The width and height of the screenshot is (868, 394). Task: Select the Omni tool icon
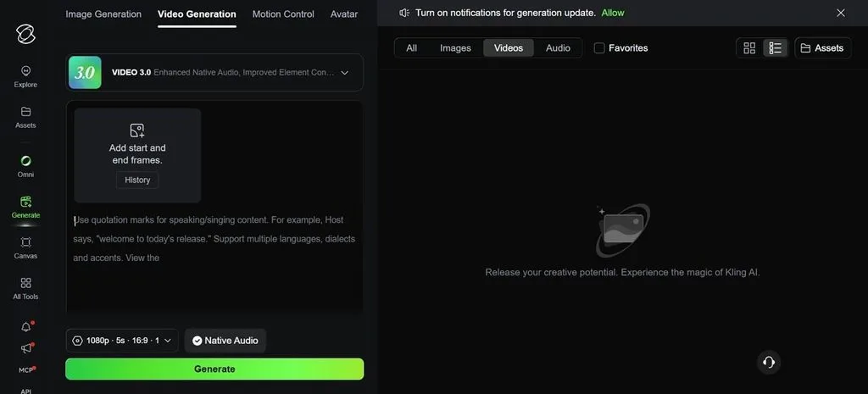pyautogui.click(x=25, y=166)
